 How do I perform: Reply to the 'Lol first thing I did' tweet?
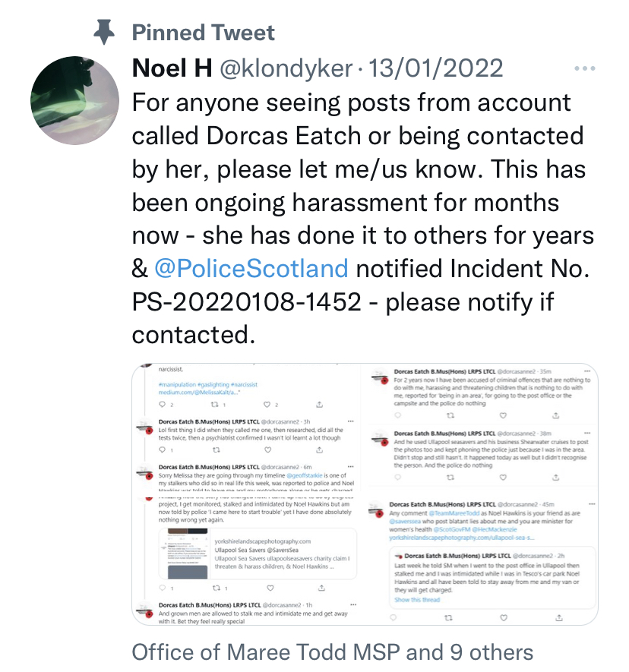163,450
